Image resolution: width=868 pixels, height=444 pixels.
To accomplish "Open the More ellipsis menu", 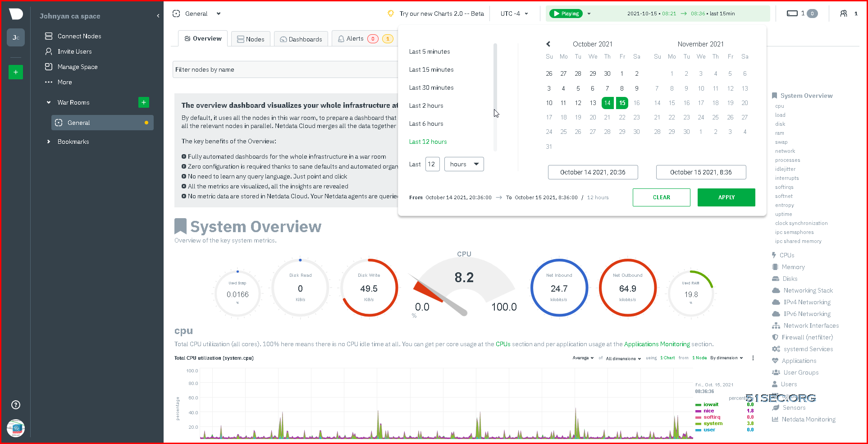I will pyautogui.click(x=49, y=82).
